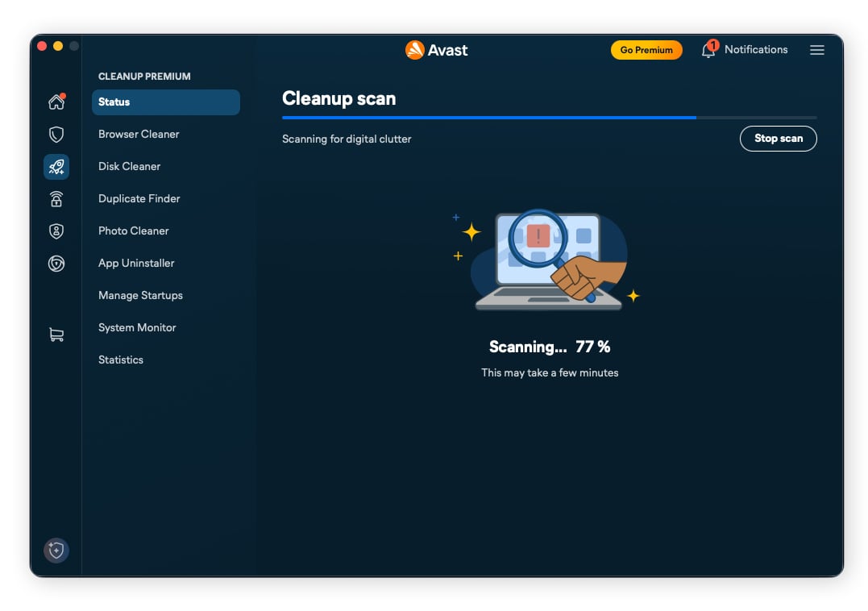The image size is (868, 611).
Task: Open the shield Protection icon
Action: (56, 135)
